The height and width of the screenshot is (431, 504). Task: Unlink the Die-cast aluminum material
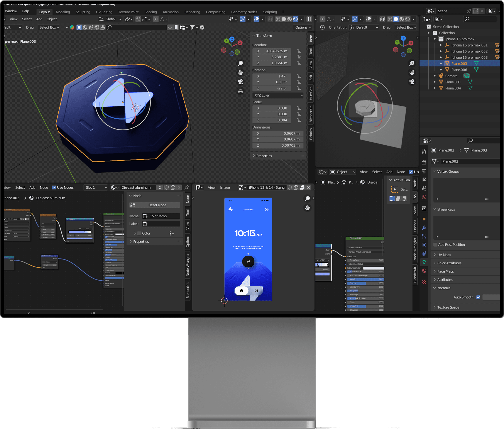pyautogui.click(x=179, y=187)
